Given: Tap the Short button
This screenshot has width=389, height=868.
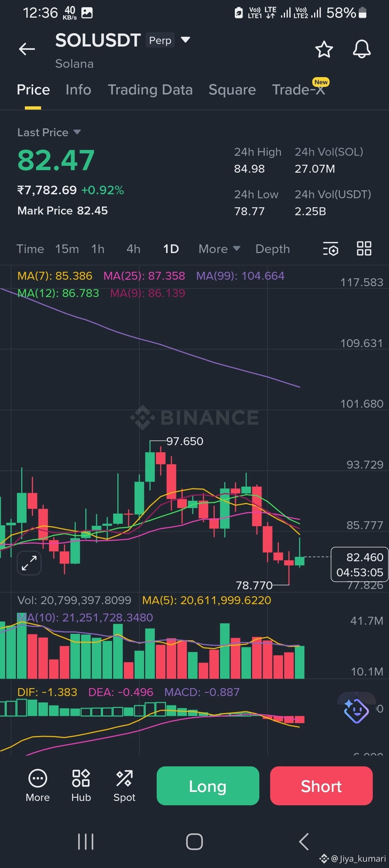Looking at the screenshot, I should [x=321, y=786].
